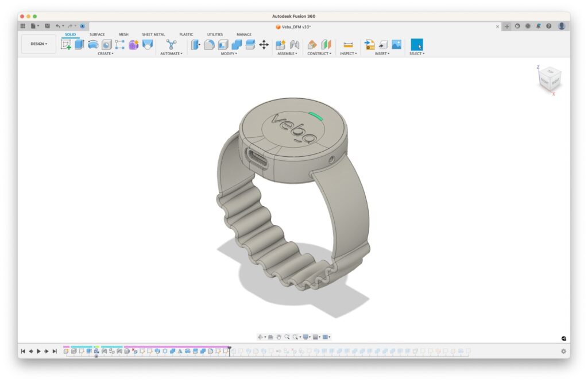Open the data panel grid icon
Viewport: 588px width, 382px height.
pyautogui.click(x=23, y=26)
